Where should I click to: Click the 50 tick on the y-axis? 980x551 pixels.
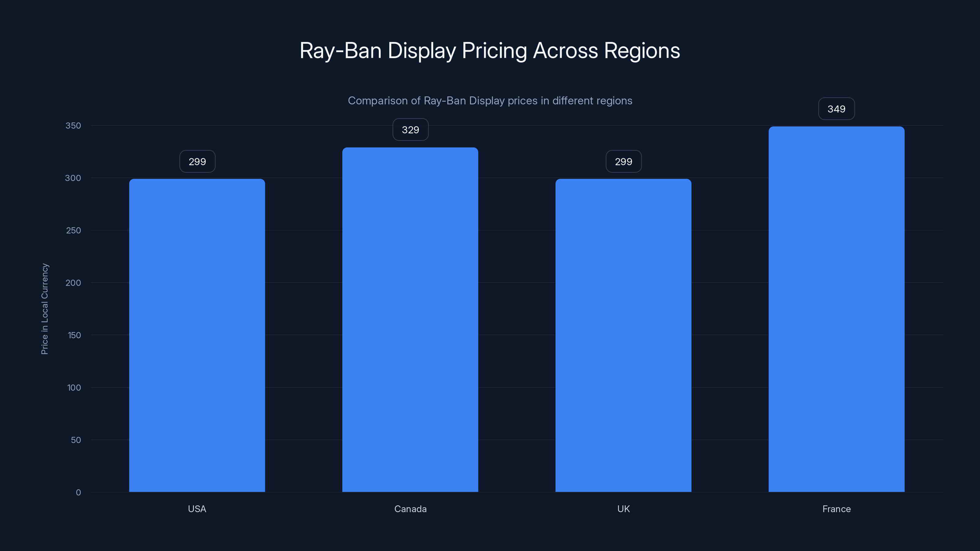pyautogui.click(x=76, y=440)
